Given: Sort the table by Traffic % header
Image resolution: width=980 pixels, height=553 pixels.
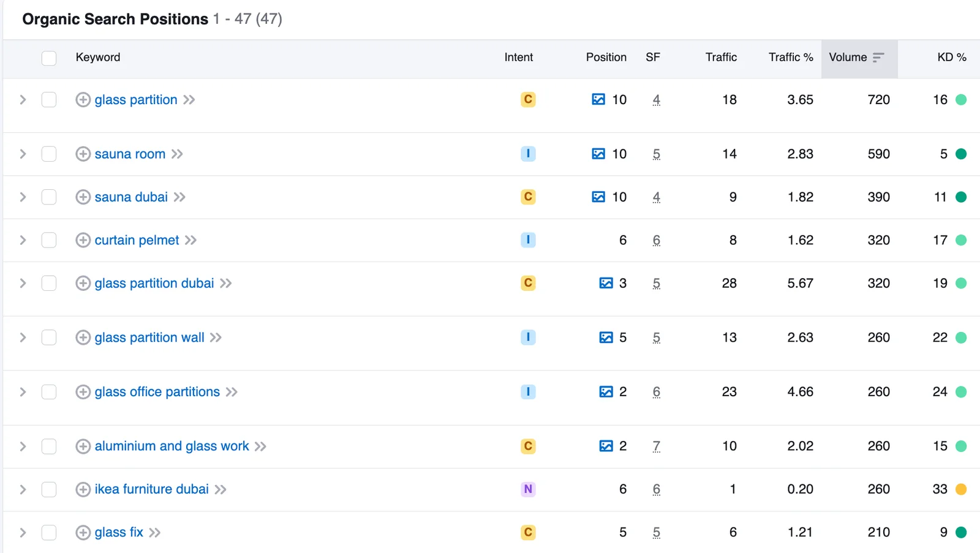Looking at the screenshot, I should [790, 58].
